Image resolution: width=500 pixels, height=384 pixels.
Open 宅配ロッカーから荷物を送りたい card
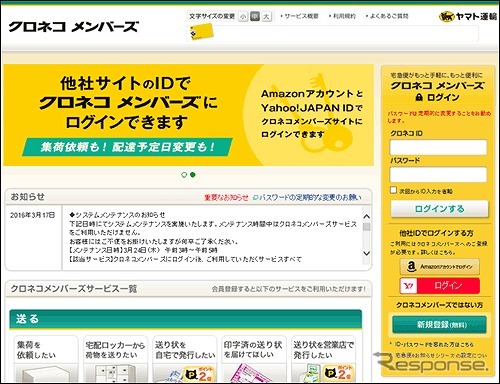click(x=115, y=359)
